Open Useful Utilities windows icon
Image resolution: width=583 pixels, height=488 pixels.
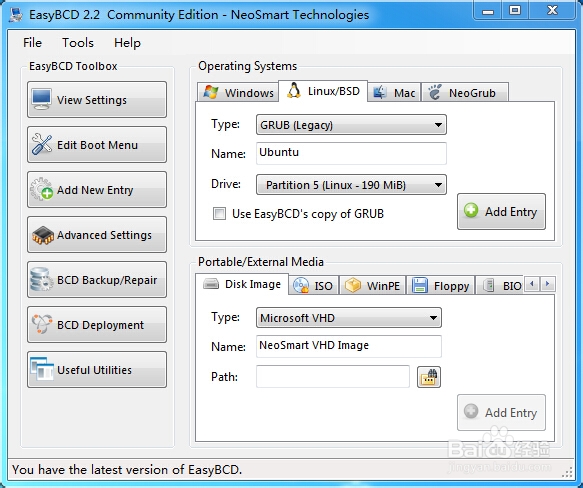pyautogui.click(x=42, y=369)
